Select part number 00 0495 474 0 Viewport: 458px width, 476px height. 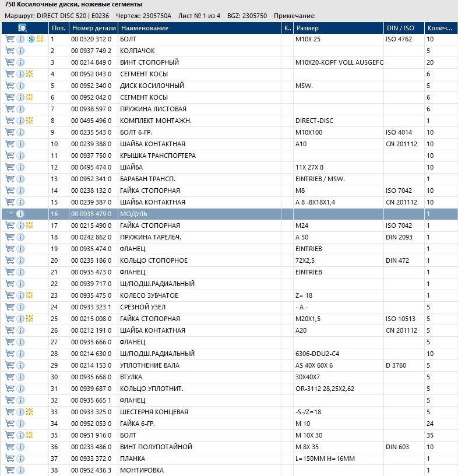(x=91, y=167)
